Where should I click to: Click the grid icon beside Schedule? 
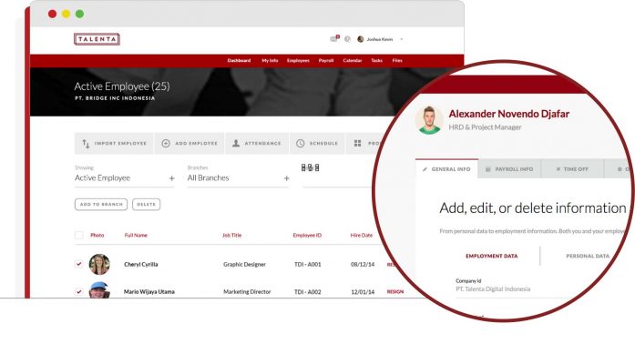click(x=358, y=143)
